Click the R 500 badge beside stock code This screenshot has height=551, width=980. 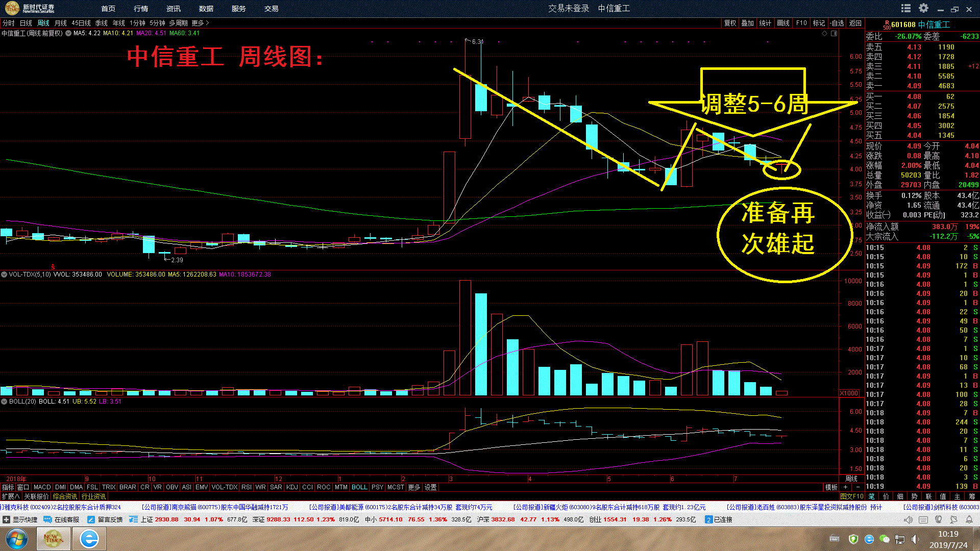[x=887, y=24]
